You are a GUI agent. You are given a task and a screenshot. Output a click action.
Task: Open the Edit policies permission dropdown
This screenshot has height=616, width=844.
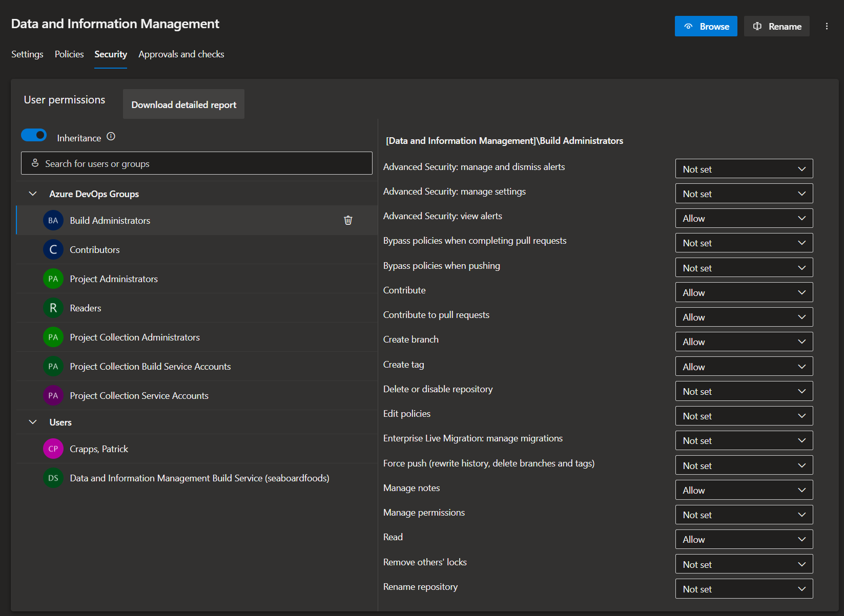[744, 416]
